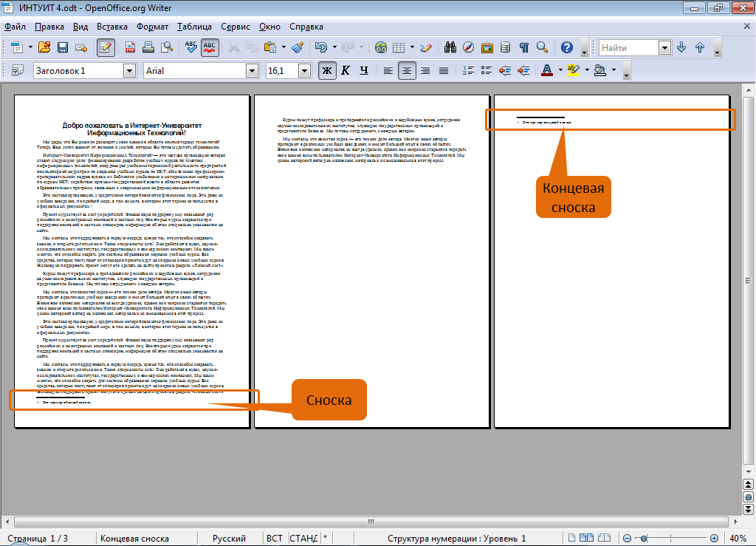Align the text left
756x546 pixels.
[x=388, y=71]
